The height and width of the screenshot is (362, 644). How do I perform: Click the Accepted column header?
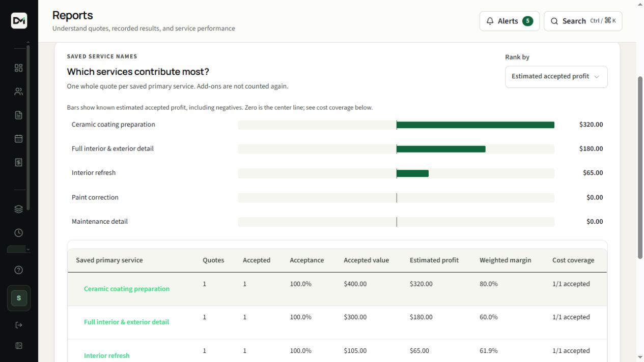(x=257, y=260)
